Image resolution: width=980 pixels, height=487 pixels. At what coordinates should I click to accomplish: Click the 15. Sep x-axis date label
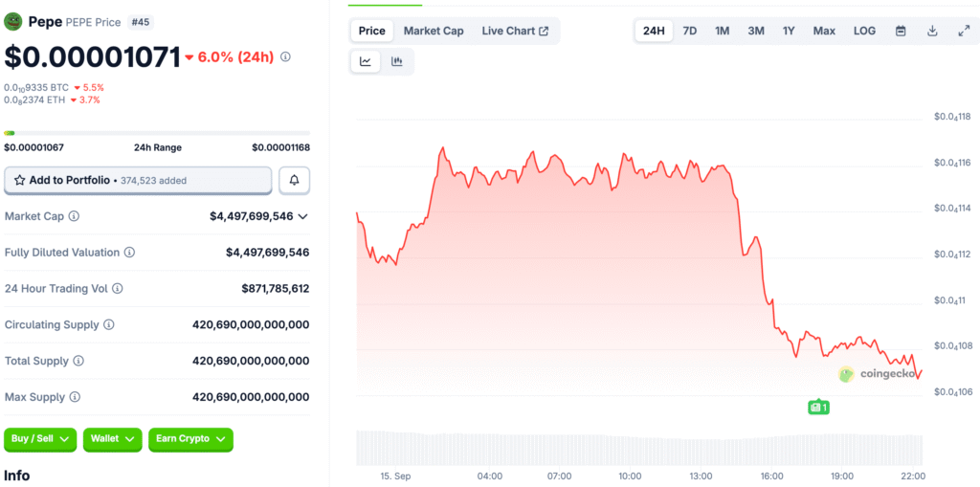click(x=395, y=476)
